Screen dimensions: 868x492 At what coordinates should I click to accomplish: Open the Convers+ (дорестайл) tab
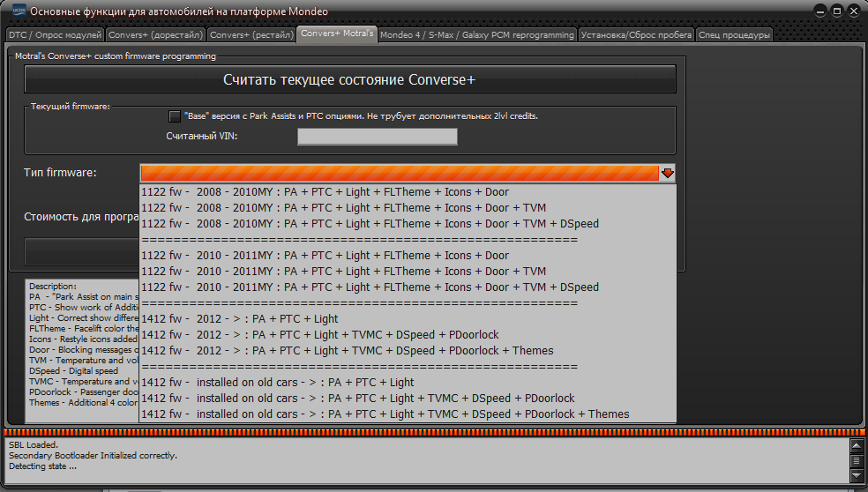tap(155, 35)
